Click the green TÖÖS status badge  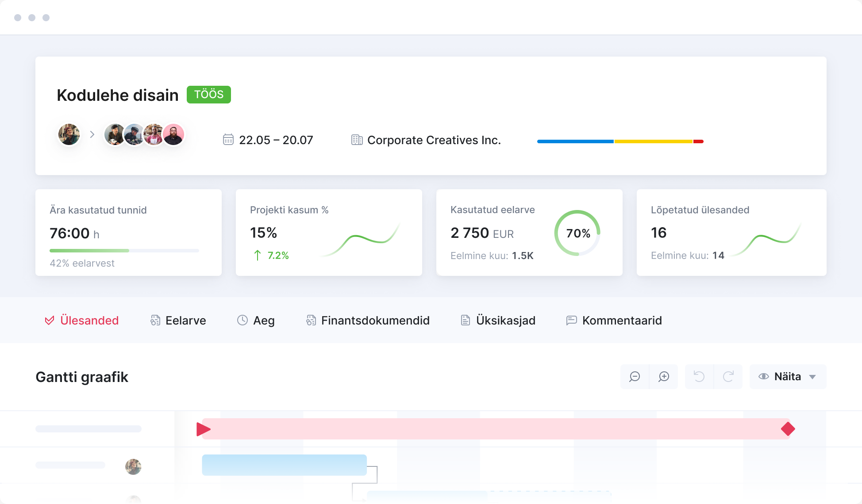[208, 95]
